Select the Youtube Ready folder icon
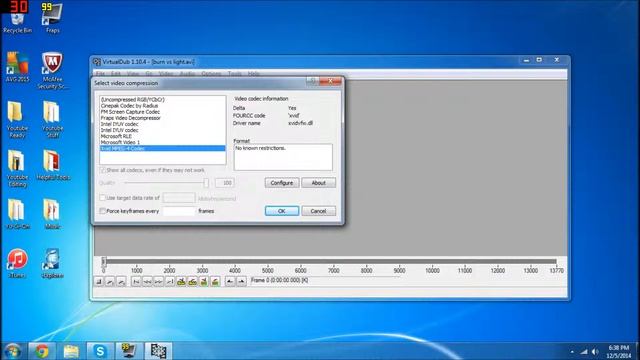 (17, 120)
